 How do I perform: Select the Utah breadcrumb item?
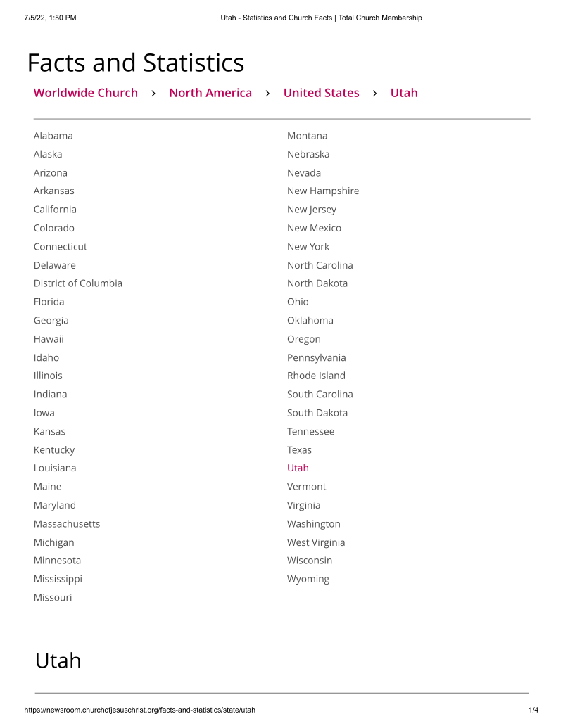coord(404,93)
